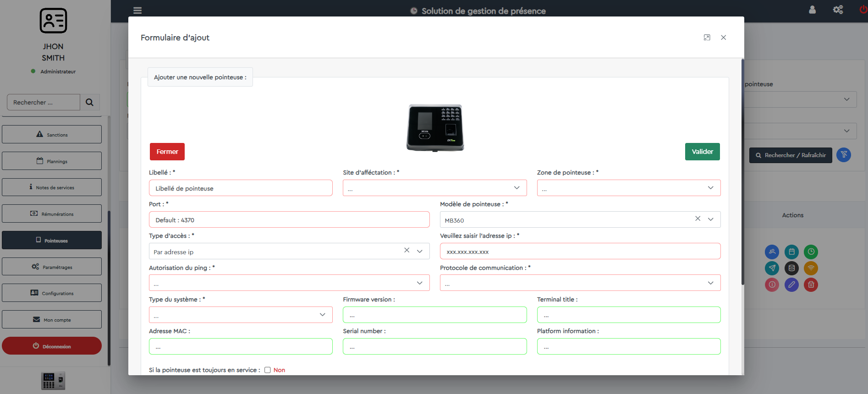
Task: Click the Rechercher / Rafraîchir button
Action: [x=791, y=155]
